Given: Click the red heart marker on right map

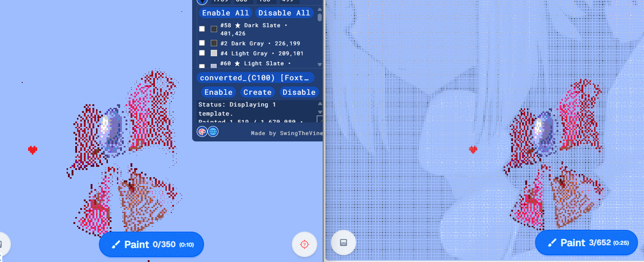Looking at the screenshot, I should click(473, 149).
